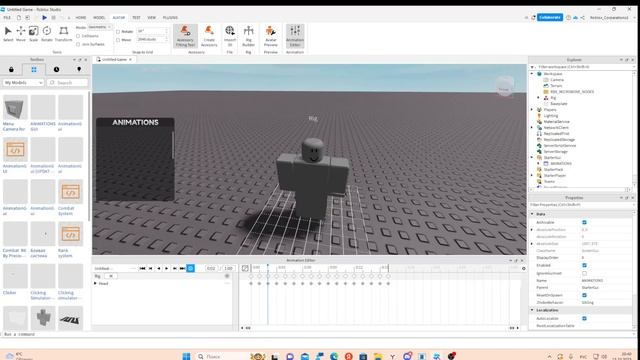Select Lighting in the Explorer tree

click(551, 116)
